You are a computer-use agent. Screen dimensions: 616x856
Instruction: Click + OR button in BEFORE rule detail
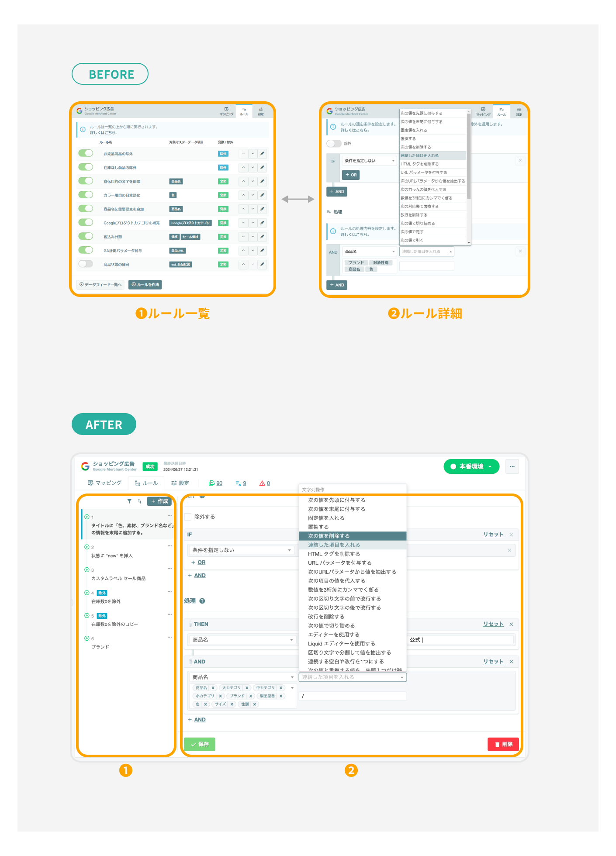(x=350, y=175)
